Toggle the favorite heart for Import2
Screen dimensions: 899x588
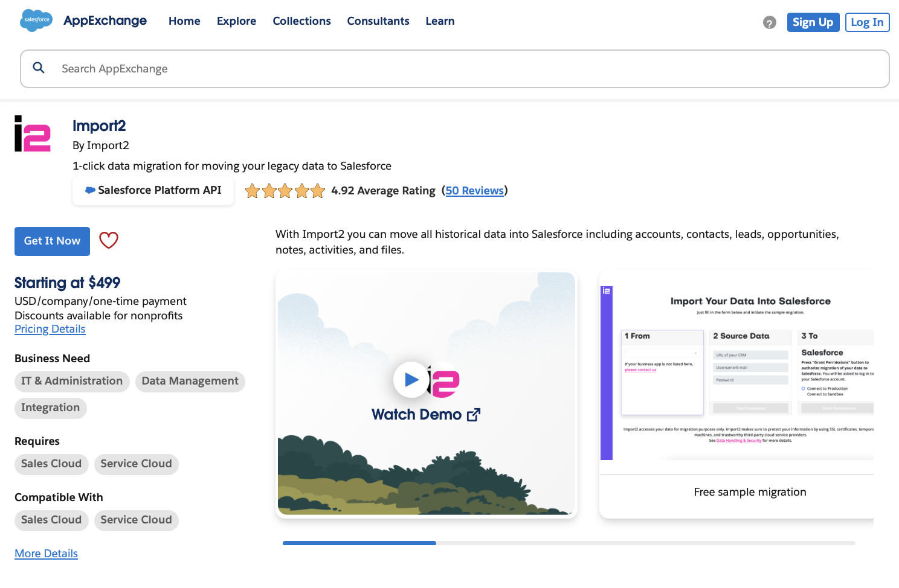108,240
